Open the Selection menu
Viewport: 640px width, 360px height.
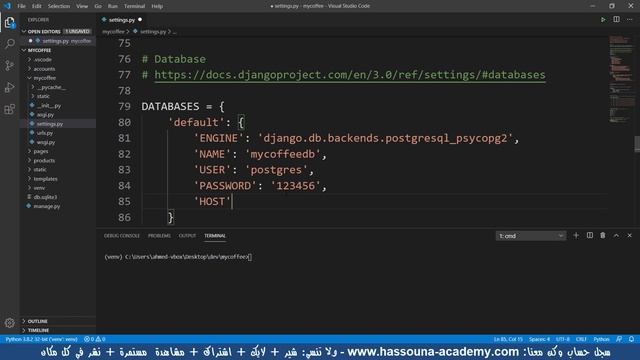point(59,6)
